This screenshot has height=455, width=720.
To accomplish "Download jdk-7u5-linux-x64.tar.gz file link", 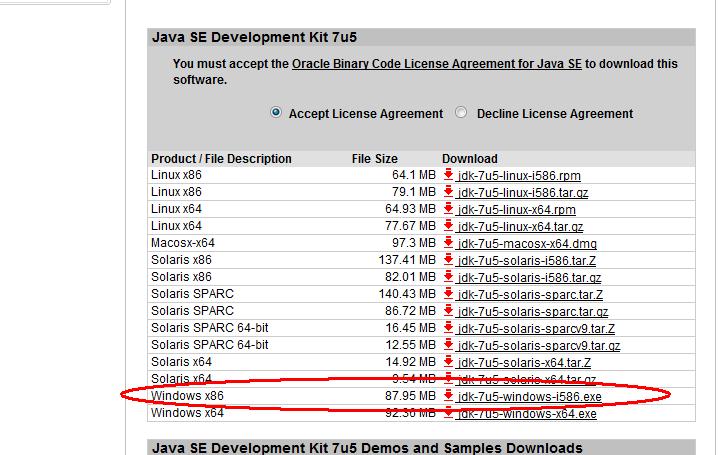I will pos(521,226).
